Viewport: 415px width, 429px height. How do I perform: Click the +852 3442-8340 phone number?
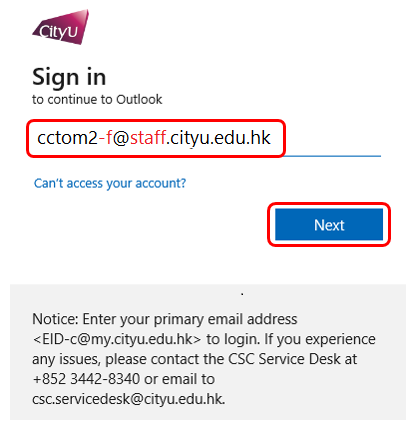pos(86,379)
